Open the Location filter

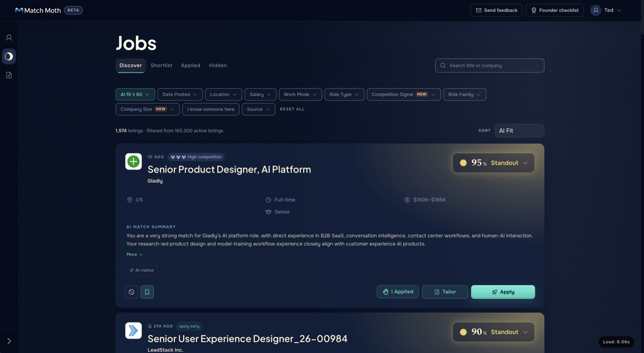[x=223, y=95]
